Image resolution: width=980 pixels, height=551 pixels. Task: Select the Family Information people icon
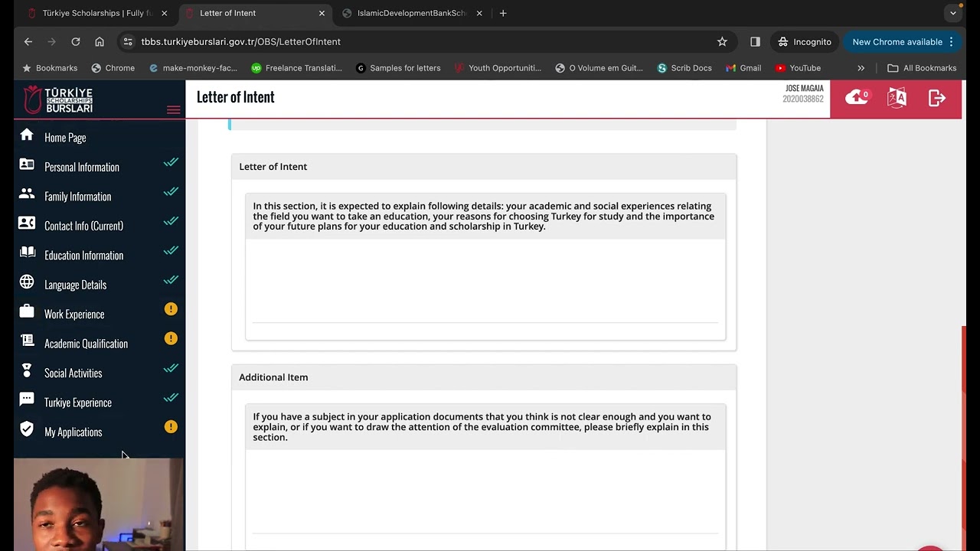coord(27,194)
